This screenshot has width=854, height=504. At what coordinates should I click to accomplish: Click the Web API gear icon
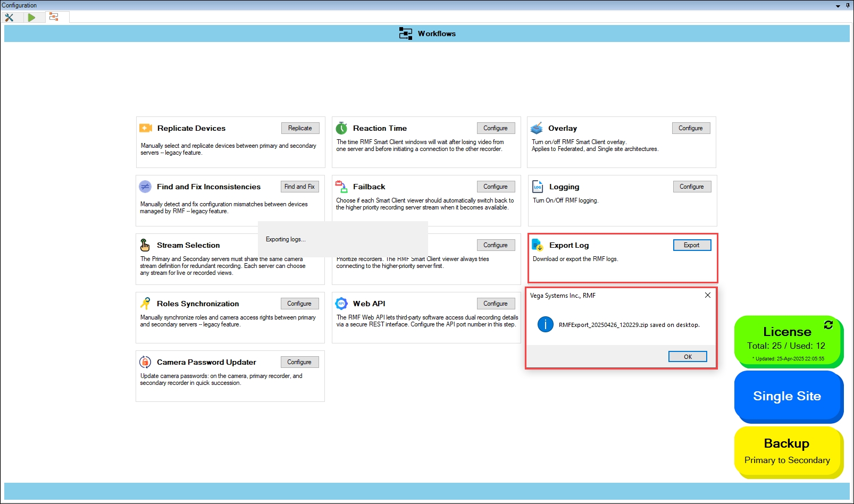click(341, 304)
